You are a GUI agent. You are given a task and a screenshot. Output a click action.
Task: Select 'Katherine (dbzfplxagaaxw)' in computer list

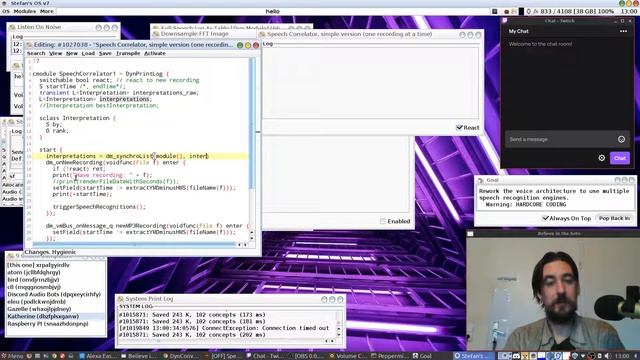point(56,316)
